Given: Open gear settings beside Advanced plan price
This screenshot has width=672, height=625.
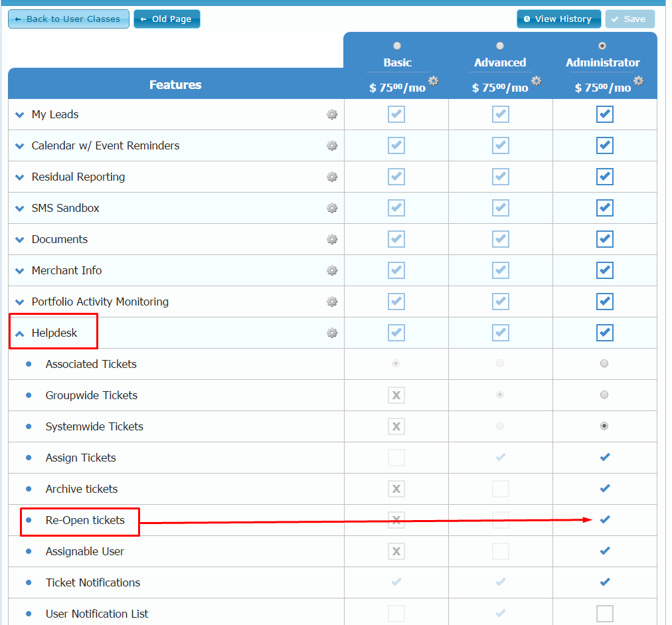Looking at the screenshot, I should pos(536,81).
